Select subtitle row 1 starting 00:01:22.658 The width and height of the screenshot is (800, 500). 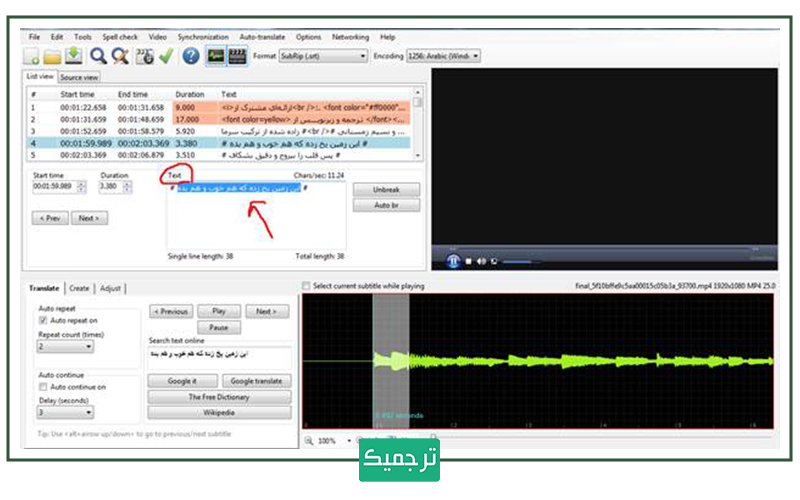click(x=219, y=107)
